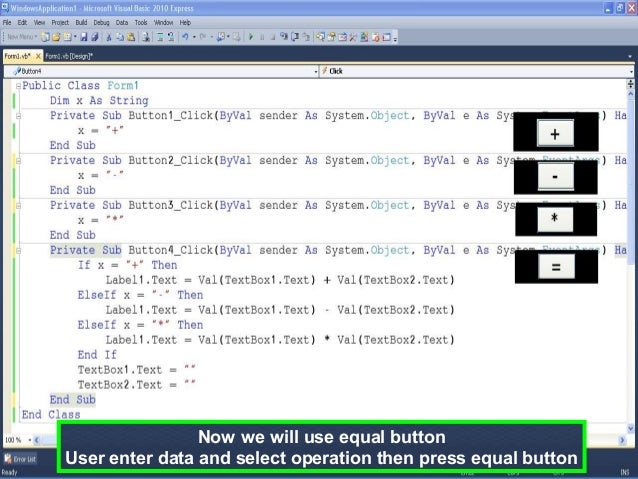Click the vertical scrollbar down arrow

tap(631, 428)
